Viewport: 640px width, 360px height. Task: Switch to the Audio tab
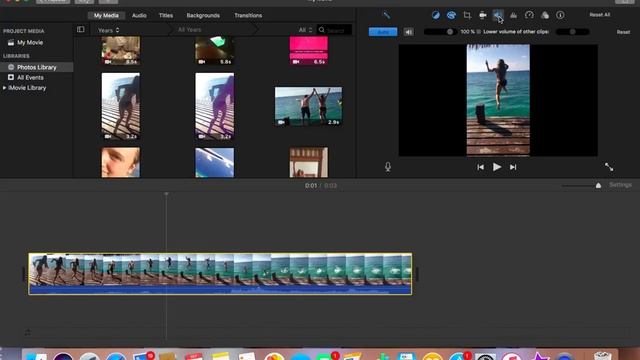point(139,16)
